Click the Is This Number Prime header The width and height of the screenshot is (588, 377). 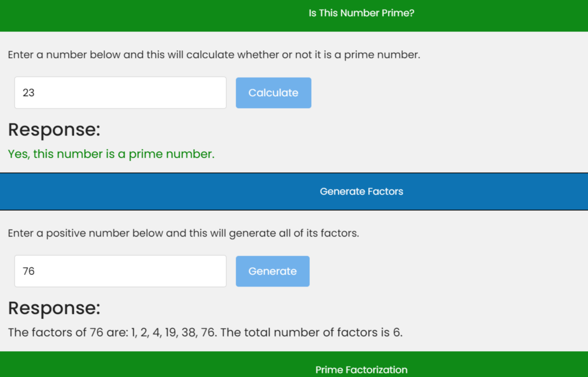(x=361, y=12)
